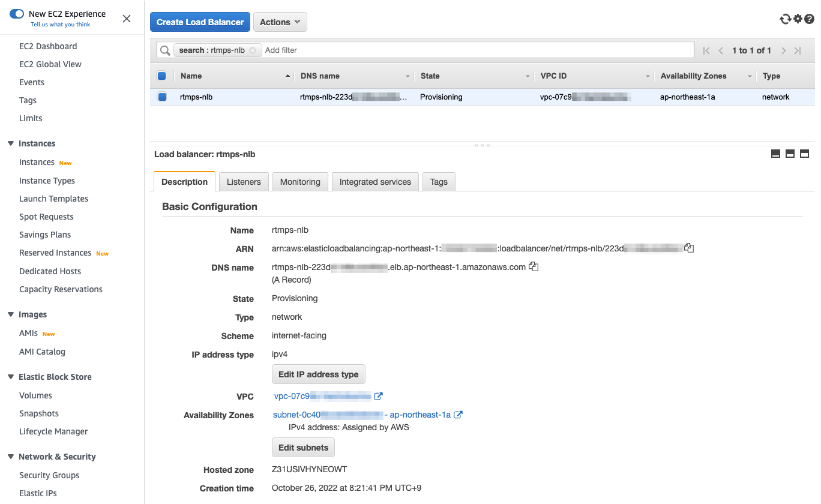The image size is (821, 504).
Task: Open the table settings gear icon
Action: pyautogui.click(x=798, y=19)
